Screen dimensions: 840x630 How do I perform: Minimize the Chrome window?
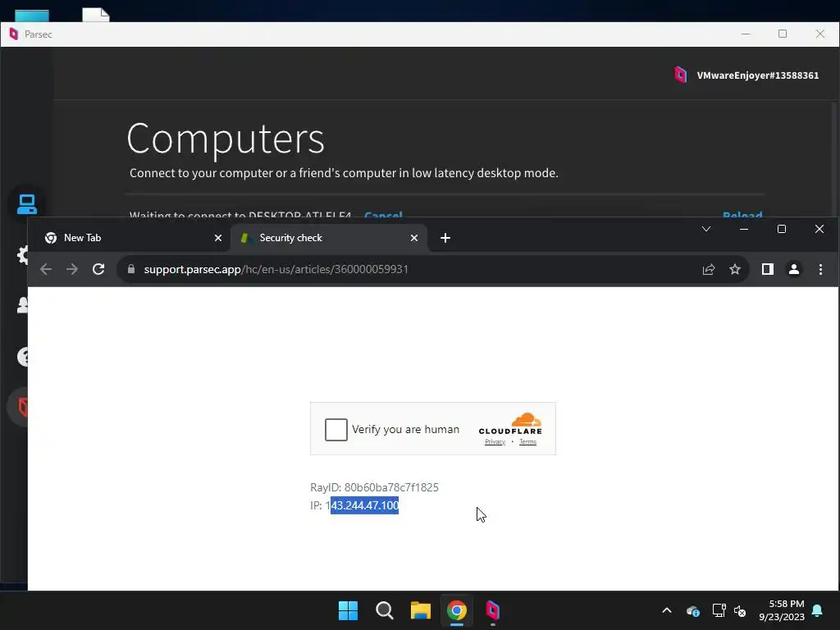point(744,230)
